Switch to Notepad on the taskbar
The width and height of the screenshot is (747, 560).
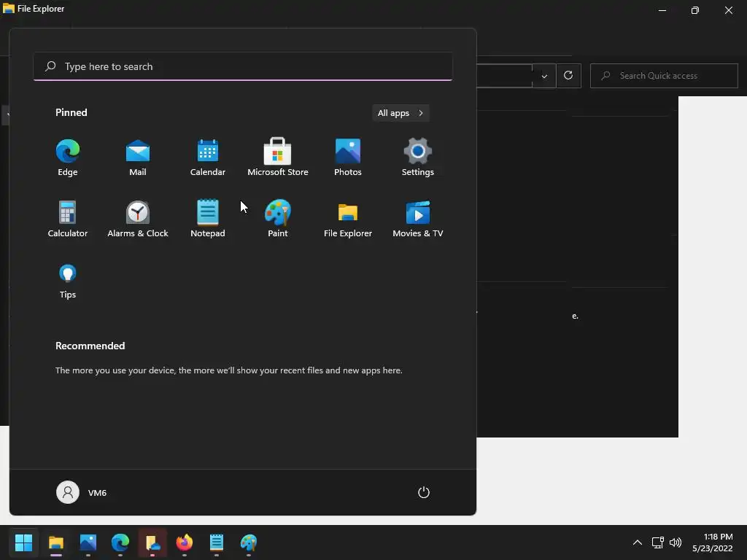click(216, 542)
